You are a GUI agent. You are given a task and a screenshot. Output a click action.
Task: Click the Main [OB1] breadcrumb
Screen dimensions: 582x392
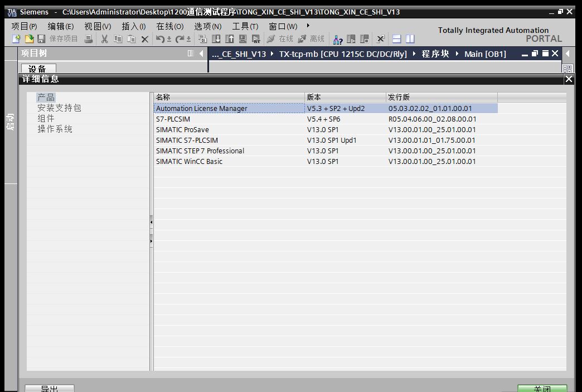pyautogui.click(x=485, y=54)
